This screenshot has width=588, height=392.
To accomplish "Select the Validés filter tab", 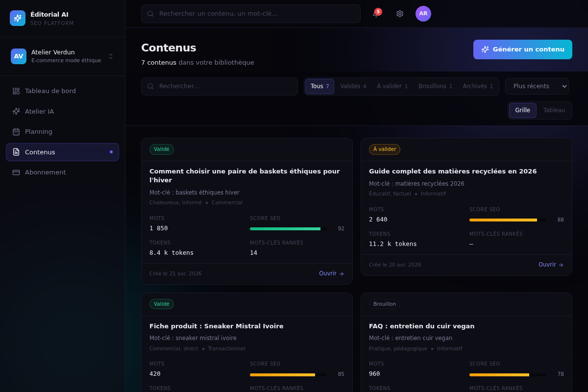I will point(353,86).
